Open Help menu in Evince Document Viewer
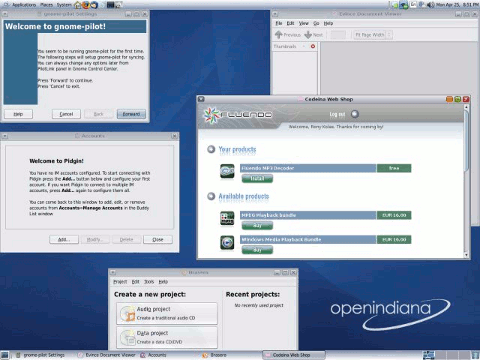 [328, 23]
